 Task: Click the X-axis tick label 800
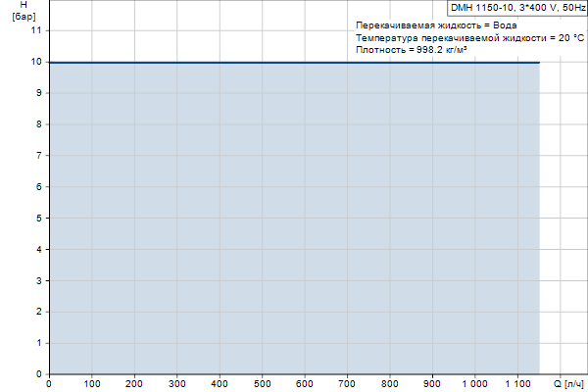(390, 383)
